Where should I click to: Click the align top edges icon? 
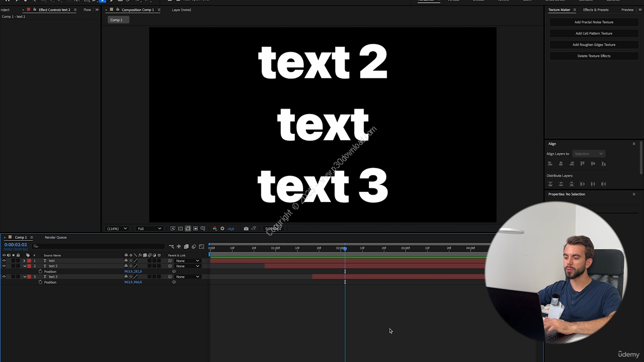[x=582, y=163]
